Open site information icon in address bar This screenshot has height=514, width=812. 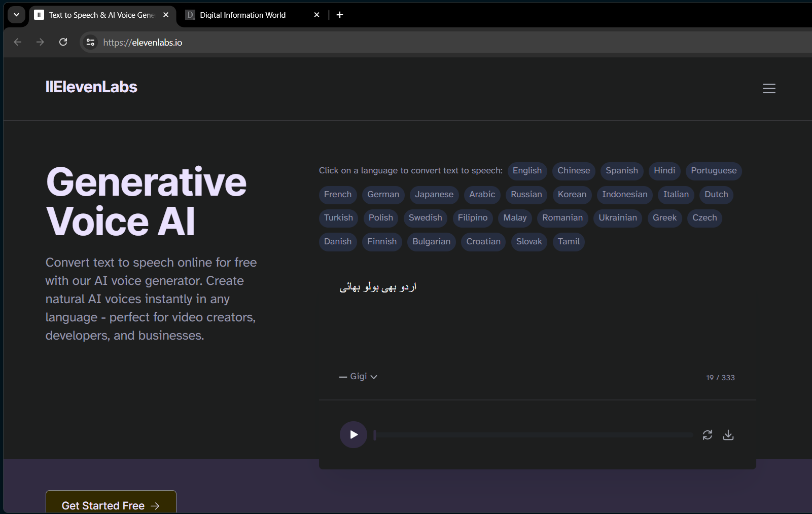tap(90, 42)
